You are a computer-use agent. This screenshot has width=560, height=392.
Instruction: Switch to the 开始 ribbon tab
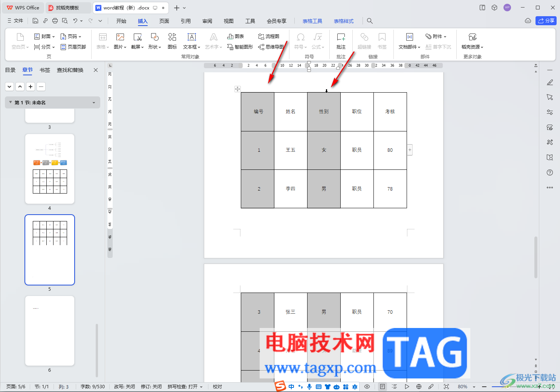click(121, 21)
